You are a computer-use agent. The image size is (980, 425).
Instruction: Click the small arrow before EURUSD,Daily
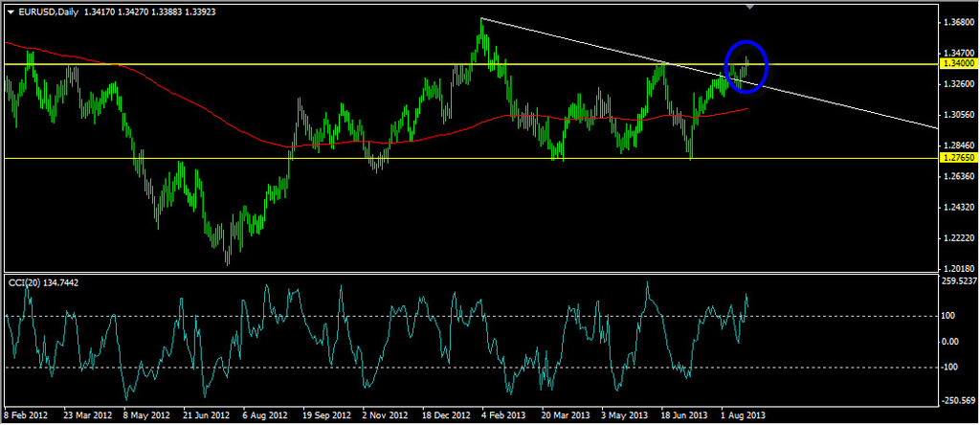click(x=10, y=11)
